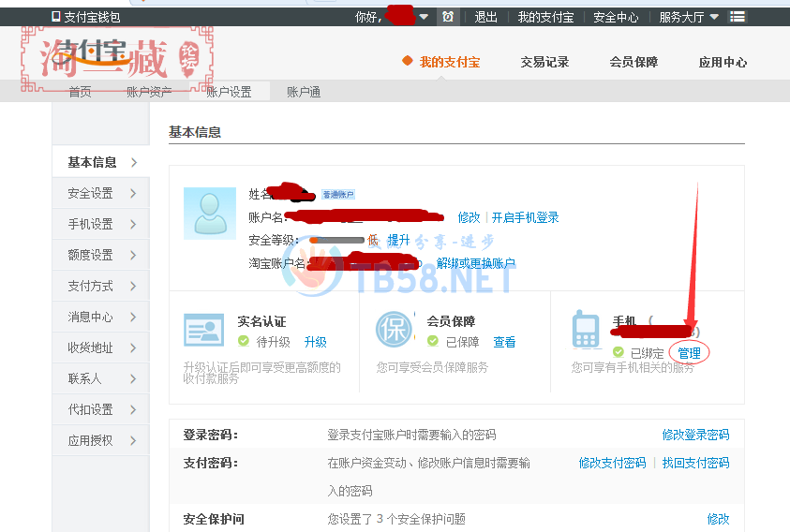Switch to 账户资产 sub-tab
Image resolution: width=790 pixels, height=532 pixels.
149,92
